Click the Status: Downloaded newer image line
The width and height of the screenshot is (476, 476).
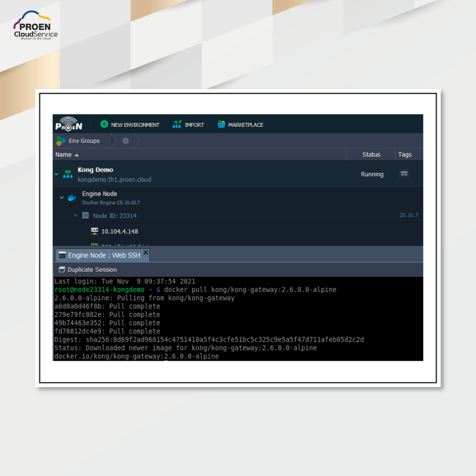185,348
